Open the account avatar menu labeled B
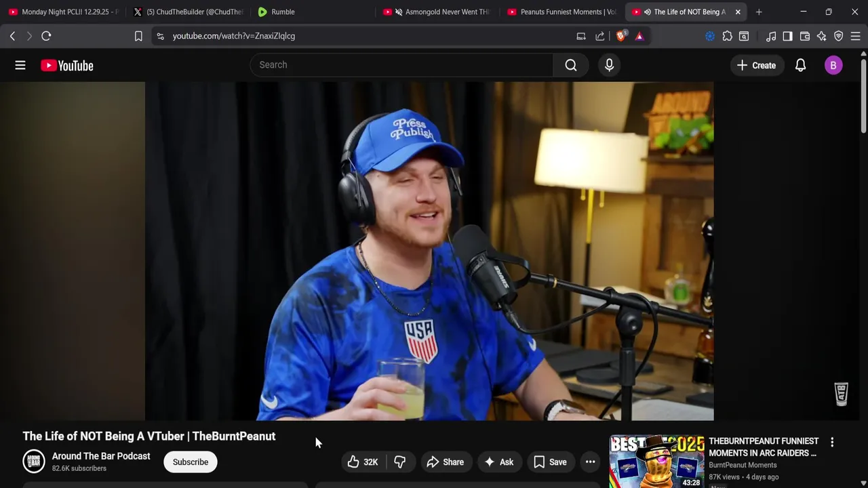Viewport: 868px width, 488px height. click(833, 65)
